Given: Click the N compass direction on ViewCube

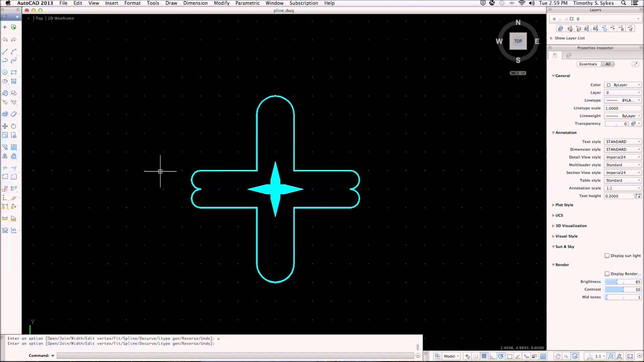Looking at the screenshot, I should coord(518,23).
